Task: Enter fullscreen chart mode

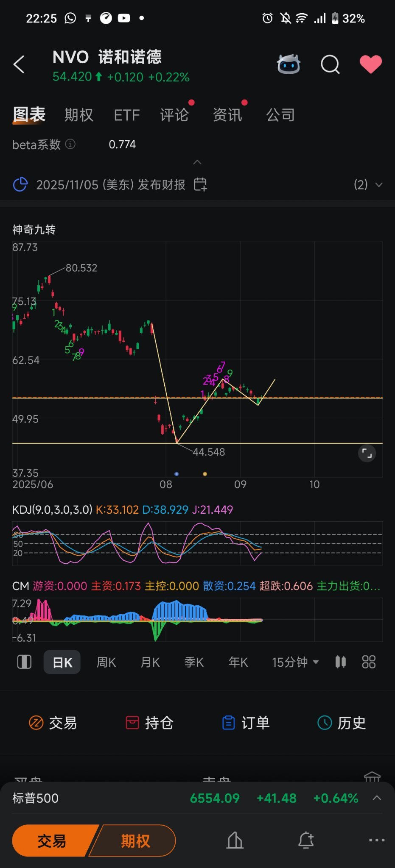Action: (367, 453)
